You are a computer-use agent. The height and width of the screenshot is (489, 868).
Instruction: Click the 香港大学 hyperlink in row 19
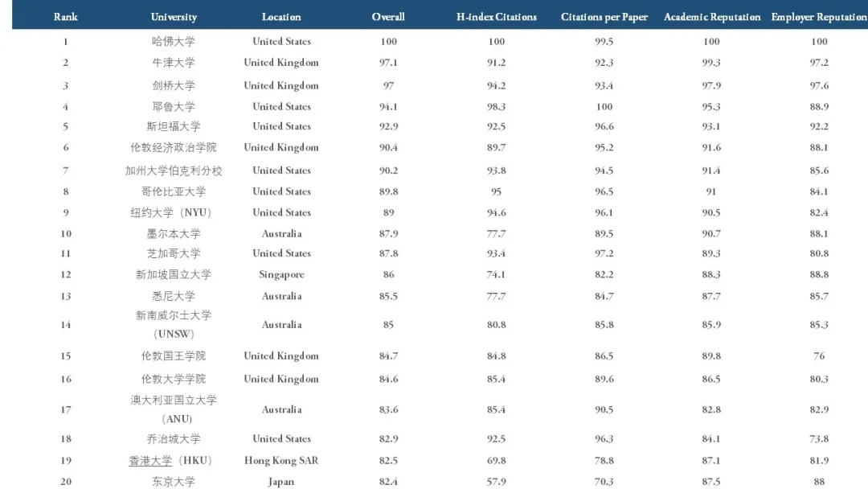tap(150, 460)
